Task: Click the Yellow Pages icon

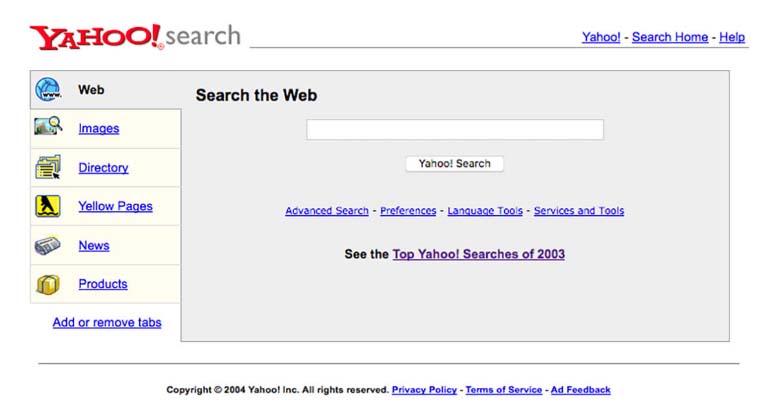Action: pos(47,206)
